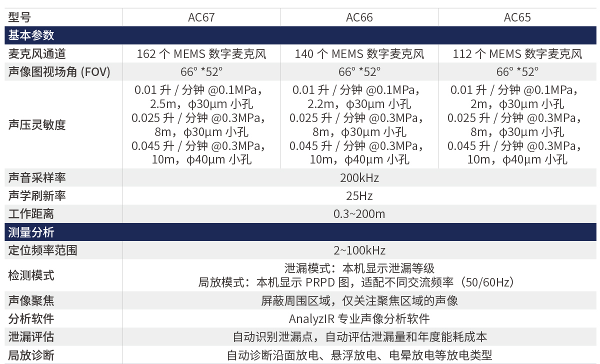This screenshot has width=600, height=364.
Task: Click the 声压灵敏度 row label
Action: point(37,125)
